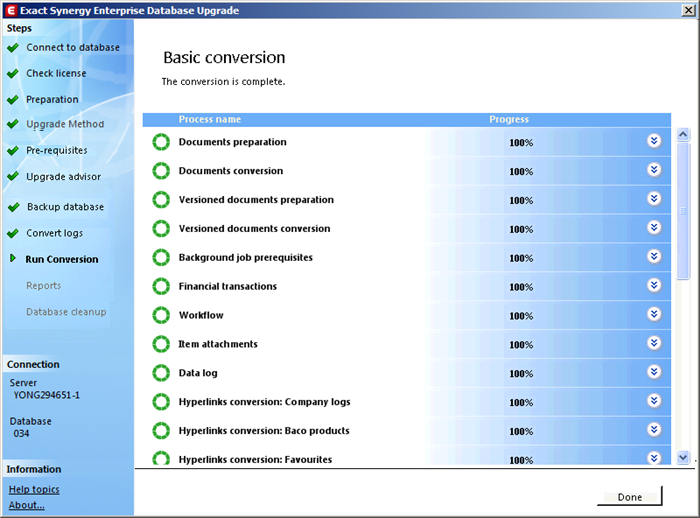
Task: Expand the Versioned documents preparation details
Action: [654, 199]
